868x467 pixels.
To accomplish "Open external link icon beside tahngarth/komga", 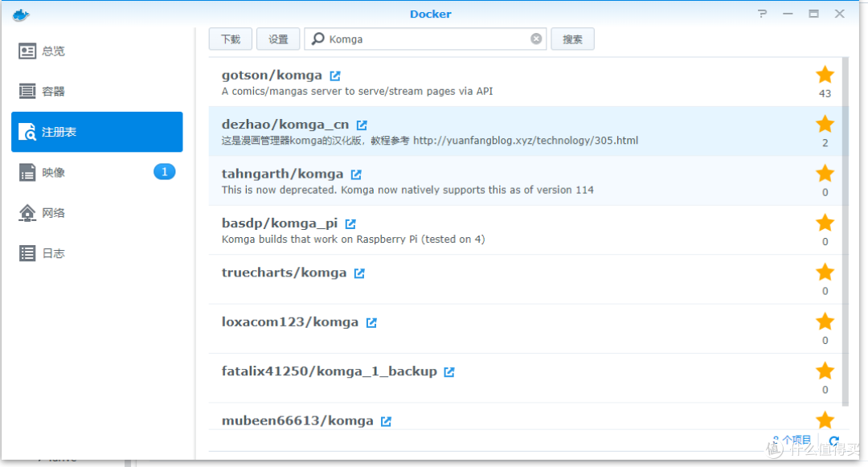I will click(356, 174).
